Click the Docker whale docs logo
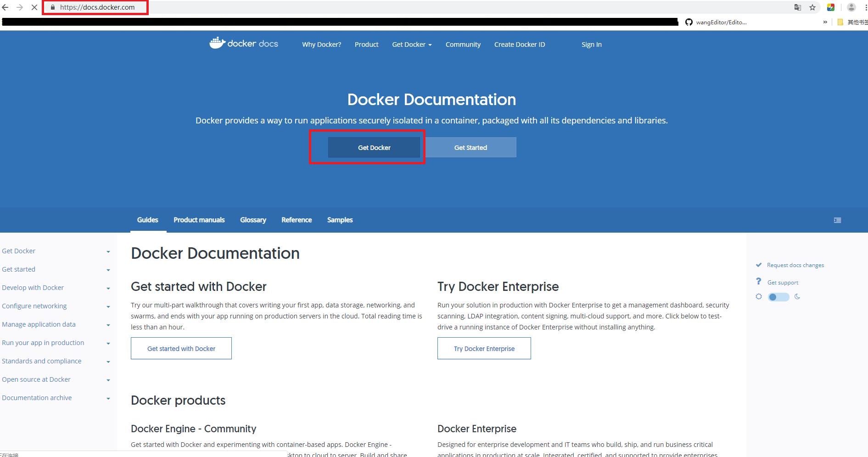The image size is (868, 457). pos(244,44)
